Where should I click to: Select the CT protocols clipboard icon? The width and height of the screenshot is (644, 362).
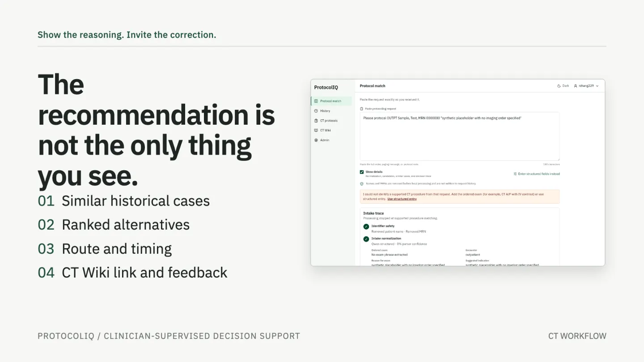(316, 121)
